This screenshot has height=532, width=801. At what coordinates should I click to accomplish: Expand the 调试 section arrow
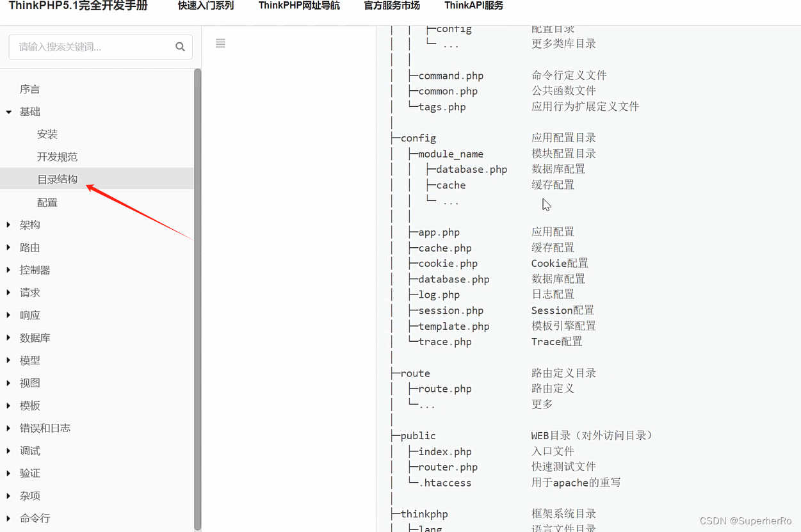(8, 451)
